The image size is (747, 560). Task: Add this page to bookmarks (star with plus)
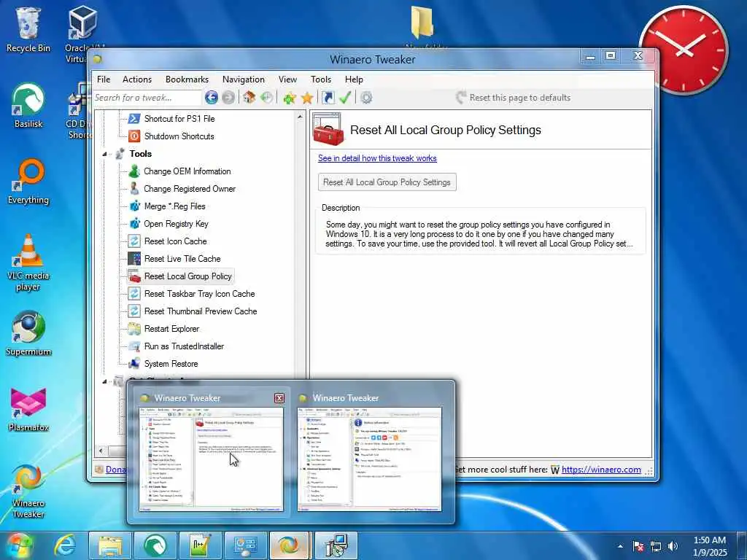pyautogui.click(x=290, y=98)
